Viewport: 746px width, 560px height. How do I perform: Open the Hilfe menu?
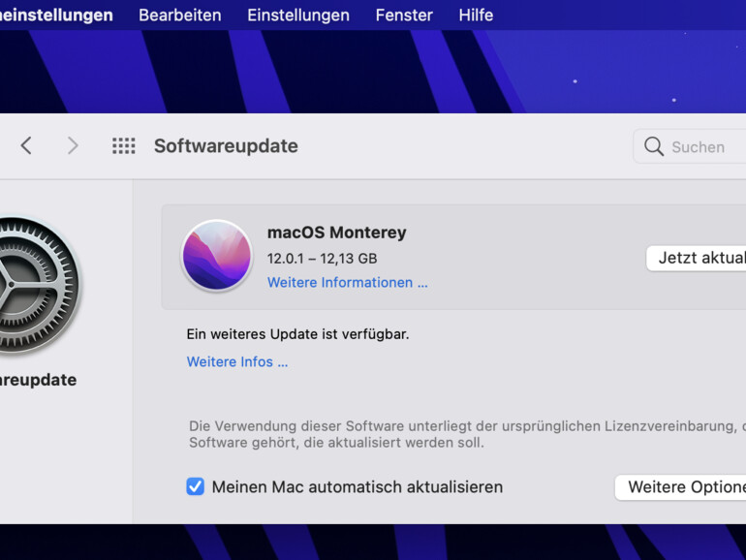coord(476,15)
